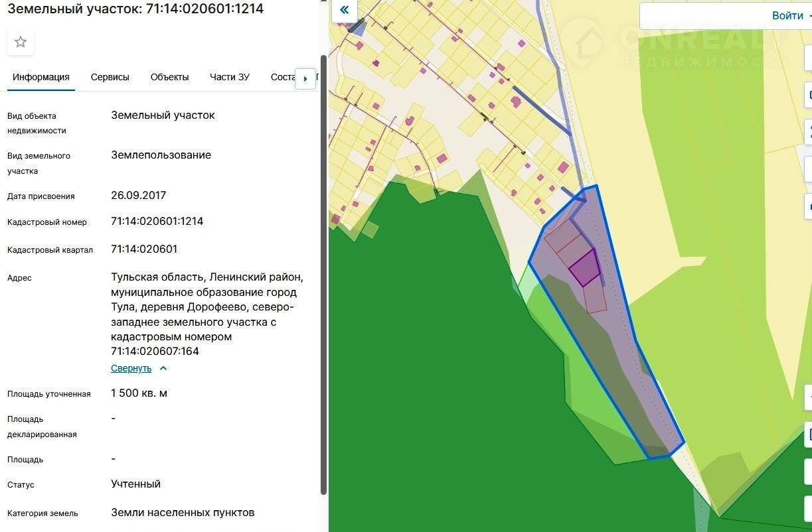Add the parcel to favorites with star icon

[x=21, y=42]
